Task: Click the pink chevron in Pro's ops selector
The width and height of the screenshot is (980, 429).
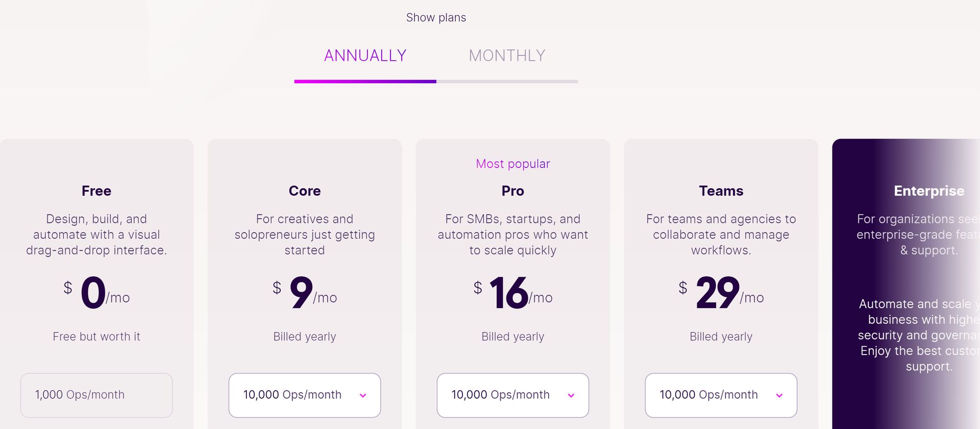Action: pyautogui.click(x=571, y=396)
